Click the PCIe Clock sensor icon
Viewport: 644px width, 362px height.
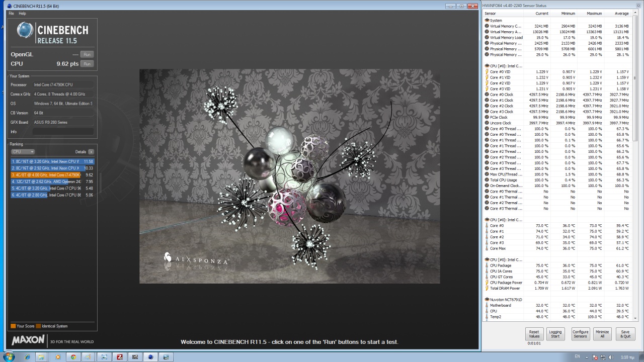[487, 117]
